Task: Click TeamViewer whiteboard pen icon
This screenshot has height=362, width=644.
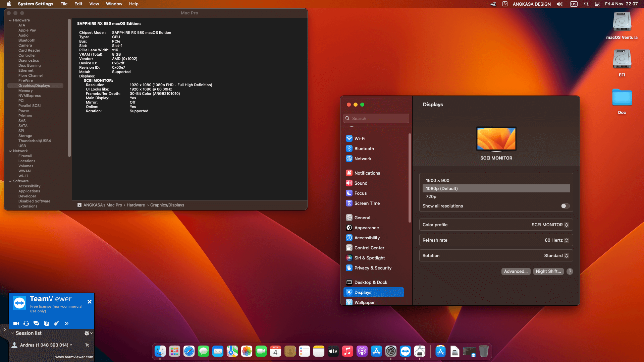Action: coord(56,323)
